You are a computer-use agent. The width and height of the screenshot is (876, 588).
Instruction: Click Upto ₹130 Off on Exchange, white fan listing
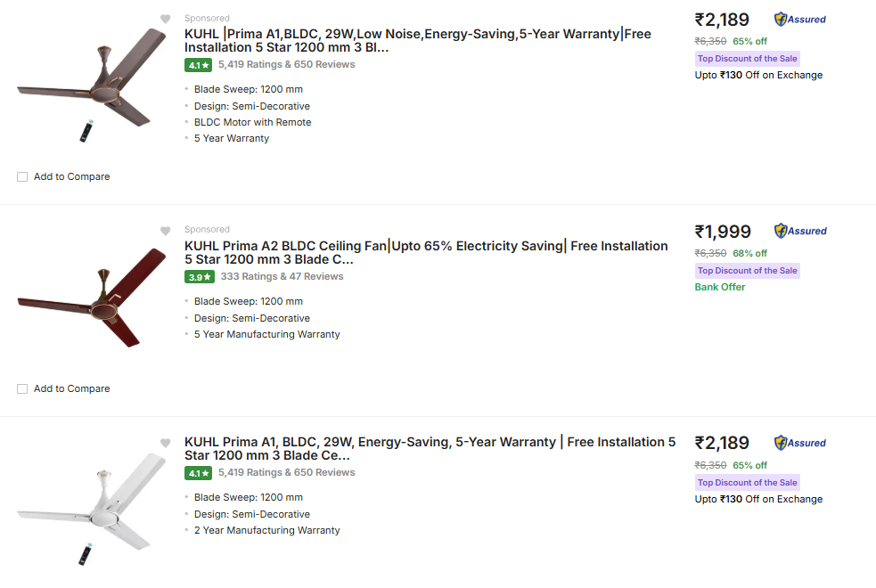pos(758,499)
